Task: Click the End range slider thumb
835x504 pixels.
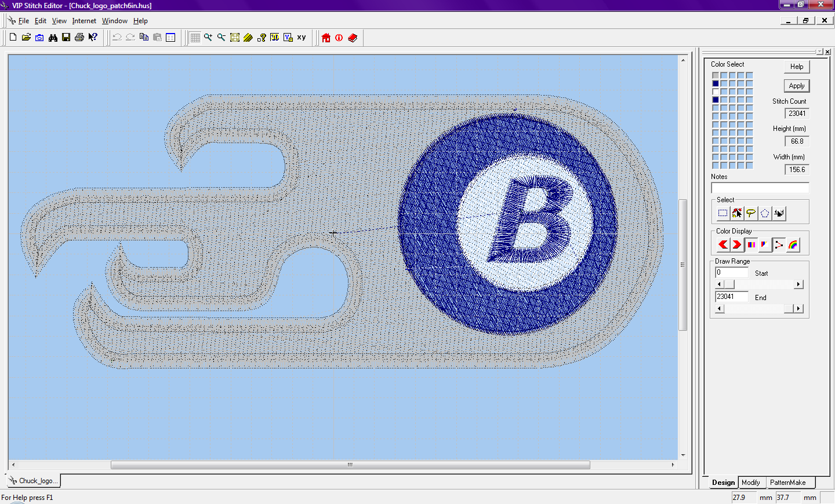Action: pos(789,309)
